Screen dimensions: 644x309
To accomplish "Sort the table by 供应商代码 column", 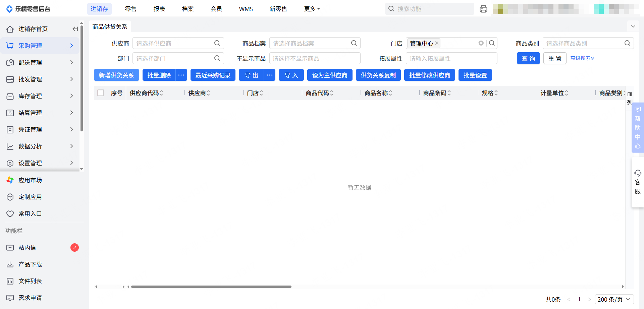I will [161, 93].
